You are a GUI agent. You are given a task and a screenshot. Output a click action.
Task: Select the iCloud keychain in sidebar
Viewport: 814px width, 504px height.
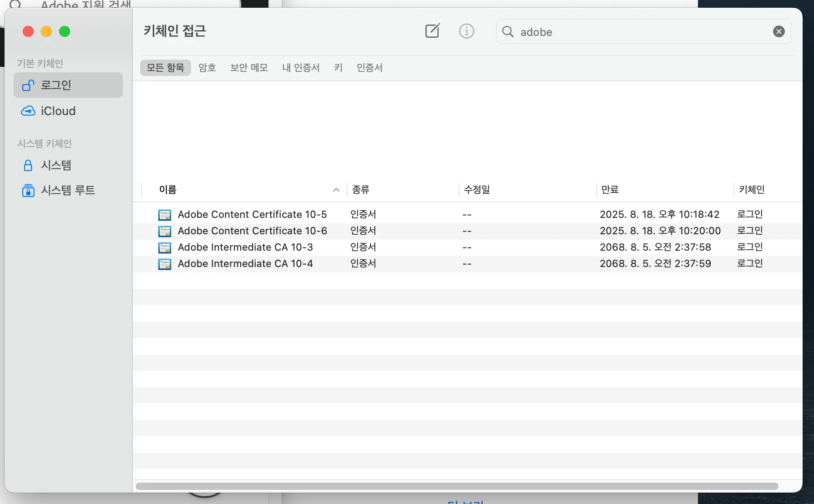coord(68,111)
